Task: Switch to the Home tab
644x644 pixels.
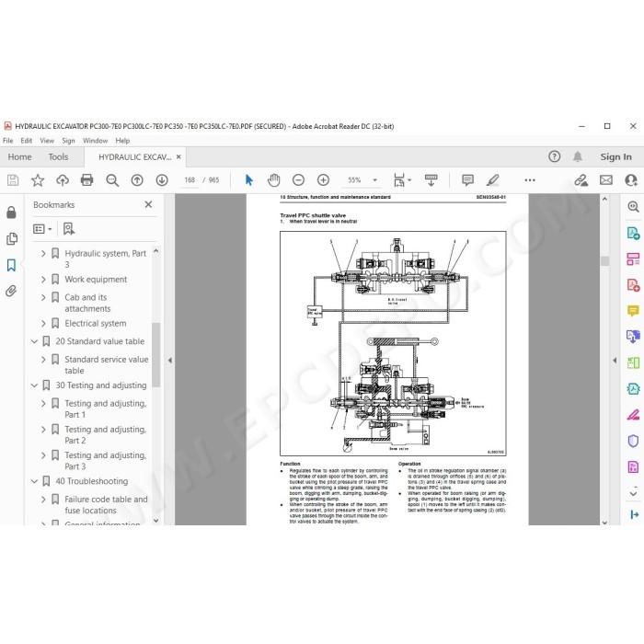Action: pyautogui.click(x=19, y=157)
